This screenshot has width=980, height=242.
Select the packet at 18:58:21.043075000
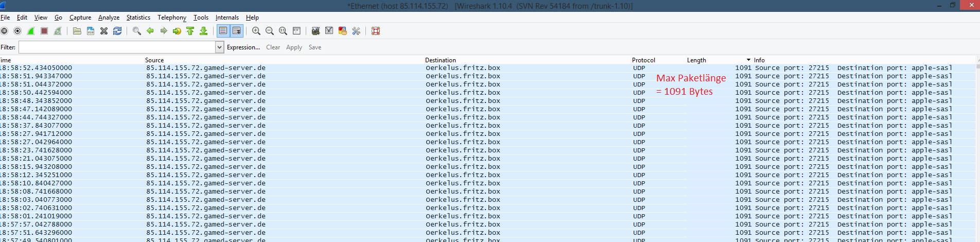[487, 159]
